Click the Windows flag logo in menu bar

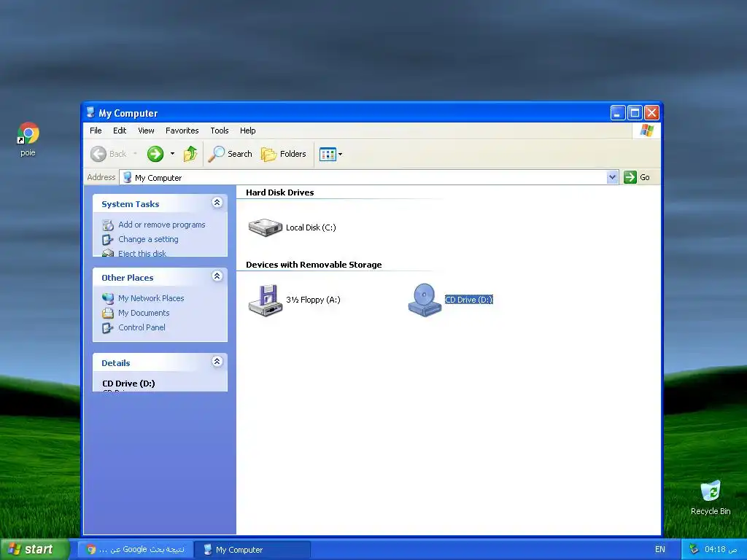647,131
